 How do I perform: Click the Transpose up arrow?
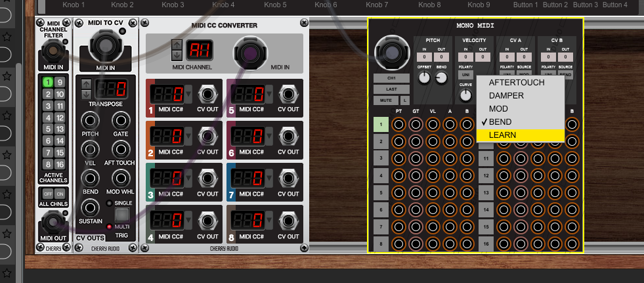tap(86, 84)
